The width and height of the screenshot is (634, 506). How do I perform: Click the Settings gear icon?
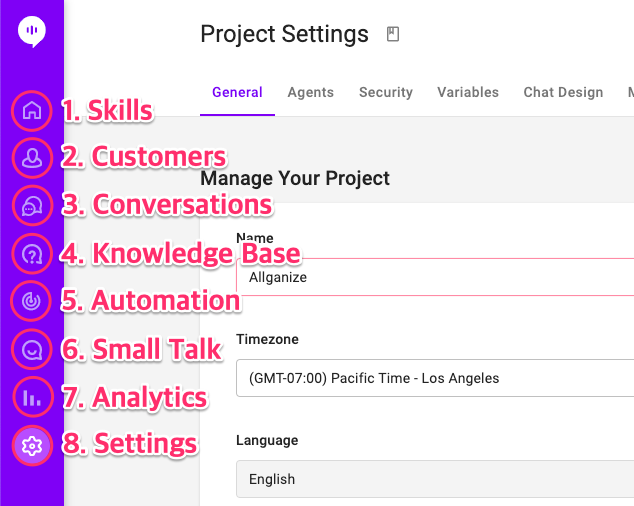point(32,444)
